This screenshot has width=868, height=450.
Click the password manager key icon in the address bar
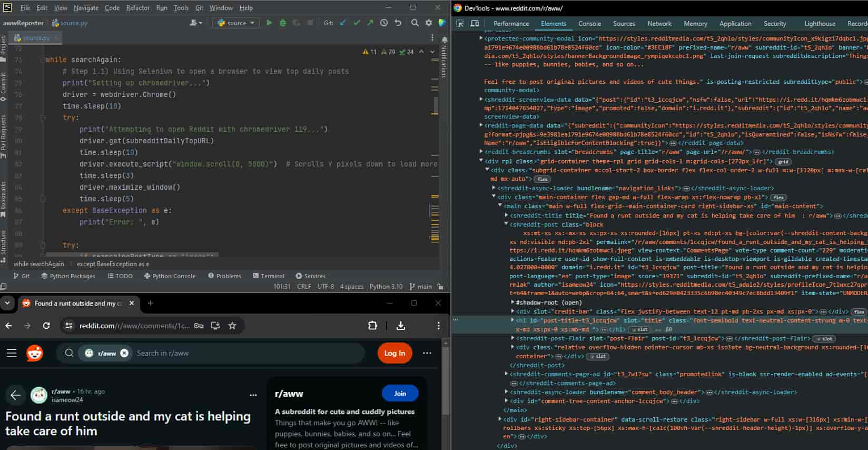(x=199, y=326)
